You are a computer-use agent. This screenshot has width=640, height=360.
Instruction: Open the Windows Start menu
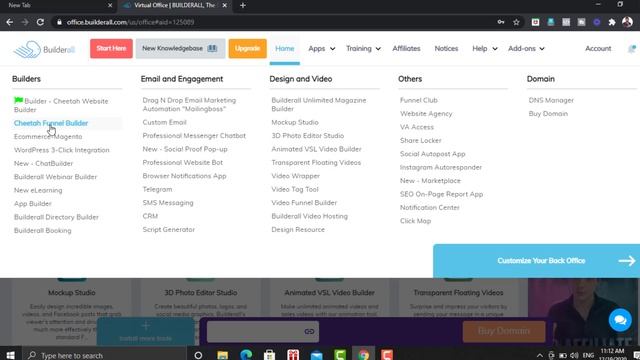click(10, 355)
